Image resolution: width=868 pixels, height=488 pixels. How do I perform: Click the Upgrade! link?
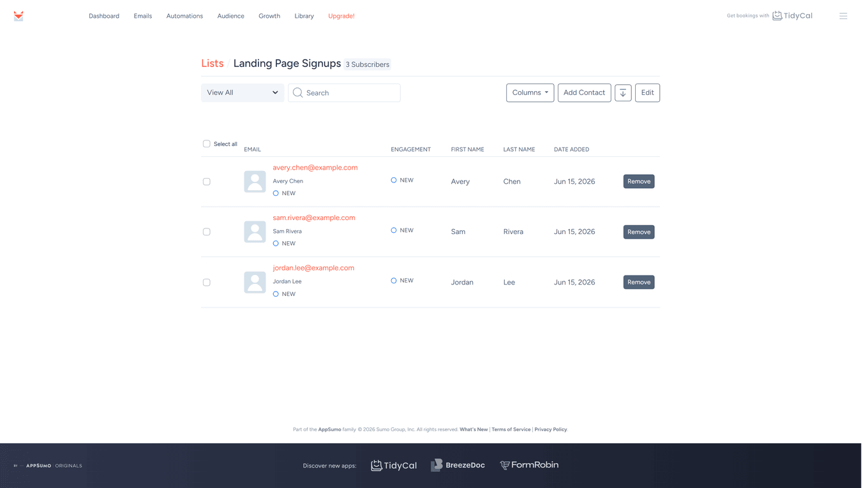pos(341,16)
